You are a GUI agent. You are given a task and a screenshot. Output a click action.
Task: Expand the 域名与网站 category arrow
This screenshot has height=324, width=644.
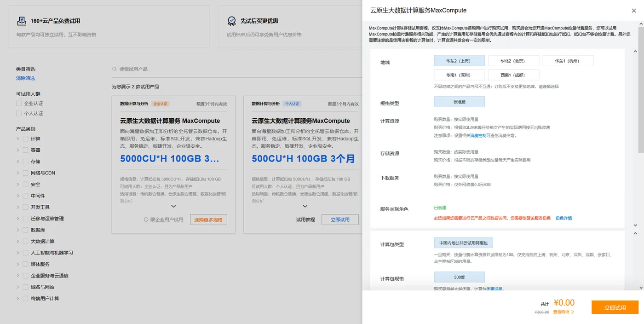(x=18, y=287)
